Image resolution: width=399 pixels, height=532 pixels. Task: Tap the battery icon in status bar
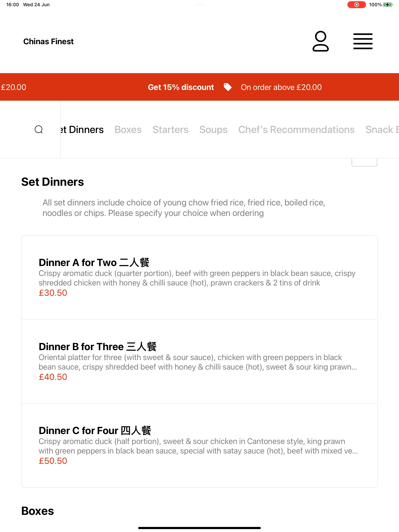[388, 4]
